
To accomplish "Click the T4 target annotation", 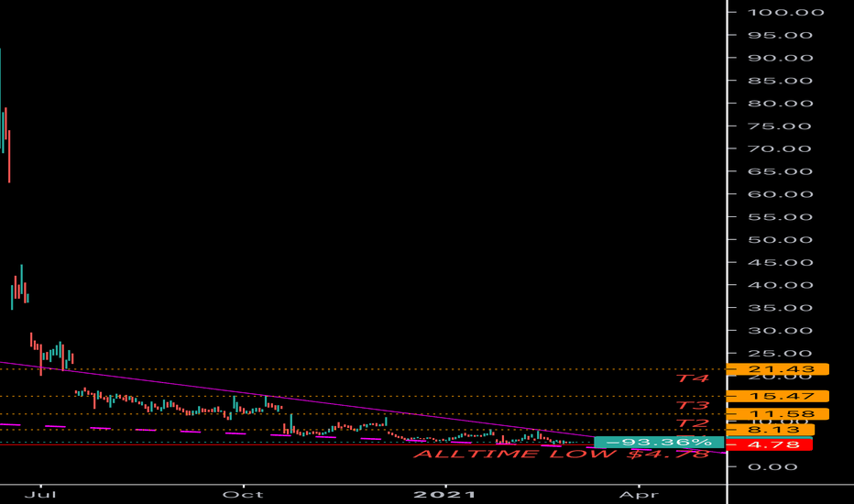I will 693,378.
